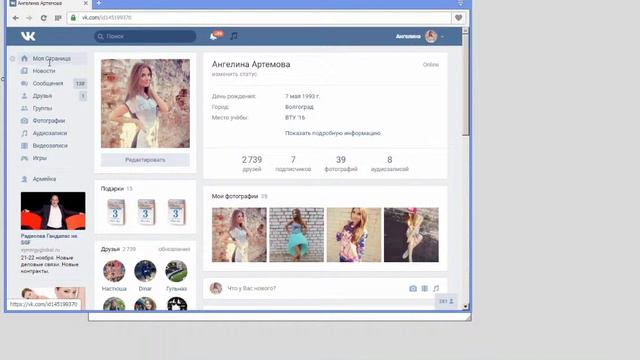640x360 pixels.
Task: Open Друзья in the sidebar
Action: 42,96
